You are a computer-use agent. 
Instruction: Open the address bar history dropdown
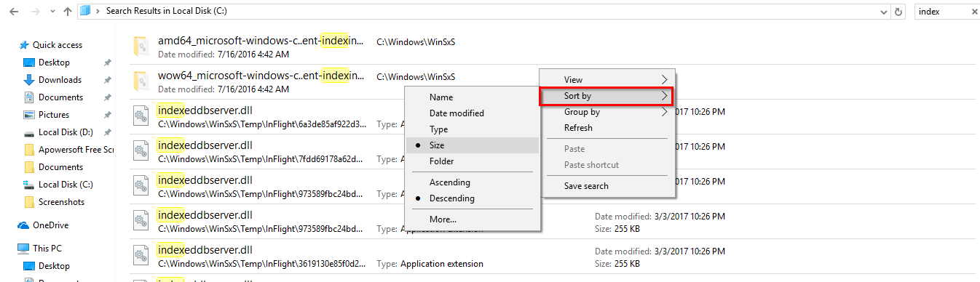click(884, 12)
